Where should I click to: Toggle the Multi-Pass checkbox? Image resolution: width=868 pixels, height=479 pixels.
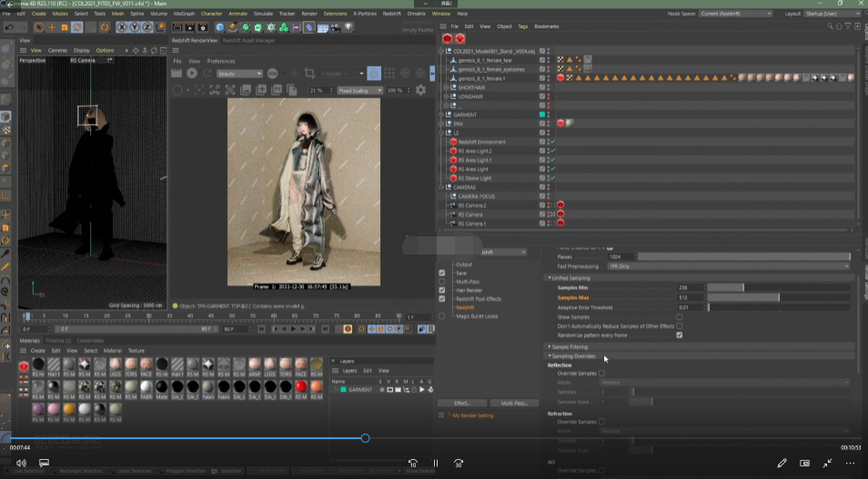click(x=442, y=282)
